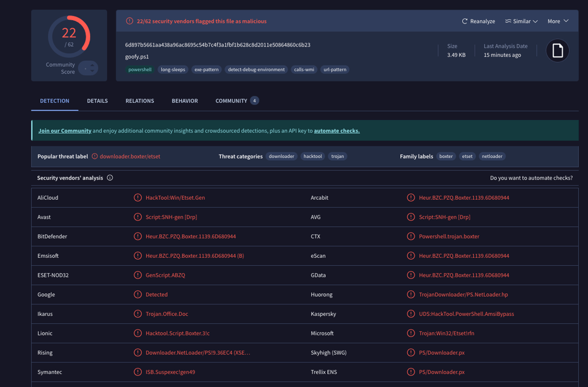Click the trojan threat category chip
Screen dimensions: 588x387
click(x=338, y=156)
